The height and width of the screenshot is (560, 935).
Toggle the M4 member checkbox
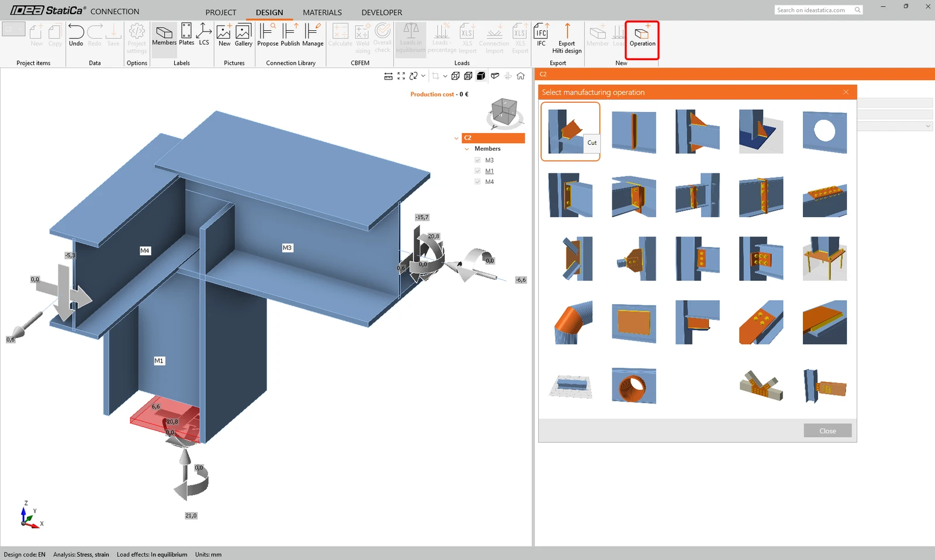(477, 182)
